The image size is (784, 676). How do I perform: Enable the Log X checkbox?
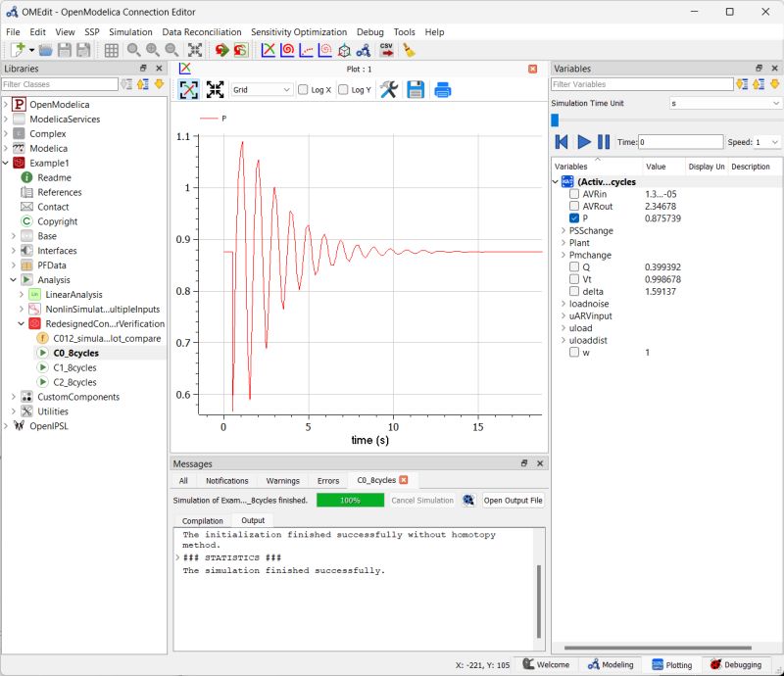point(302,89)
